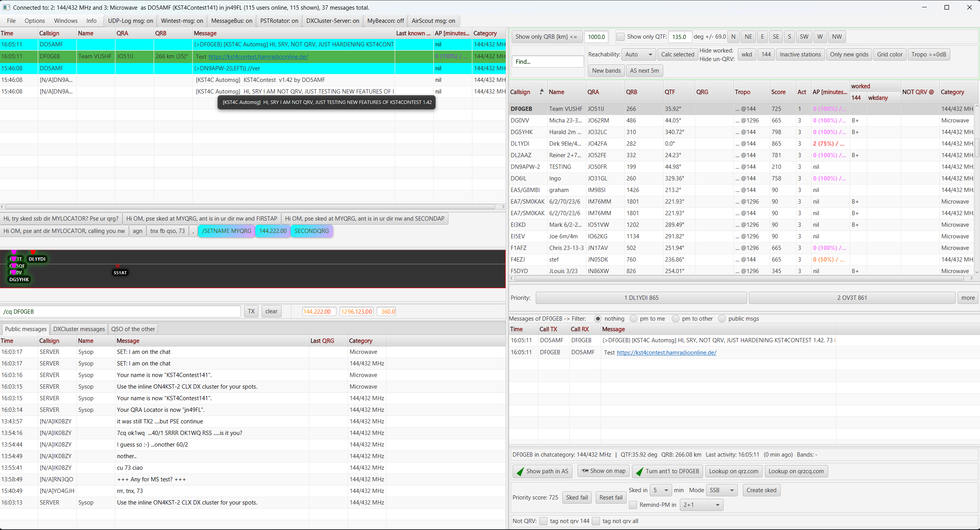Image resolution: width=980 pixels, height=530 pixels.
Task: Tick tag not qrv 144 checkbox
Action: [544, 521]
